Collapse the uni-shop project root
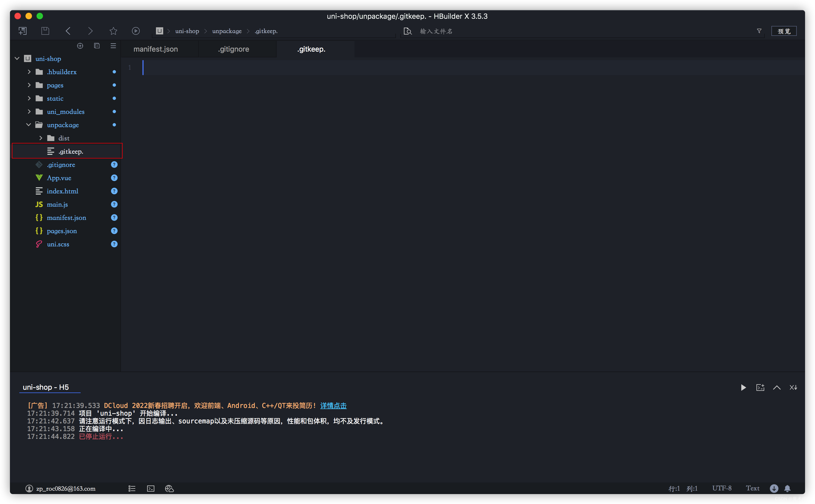This screenshot has height=504, width=815. [x=17, y=59]
